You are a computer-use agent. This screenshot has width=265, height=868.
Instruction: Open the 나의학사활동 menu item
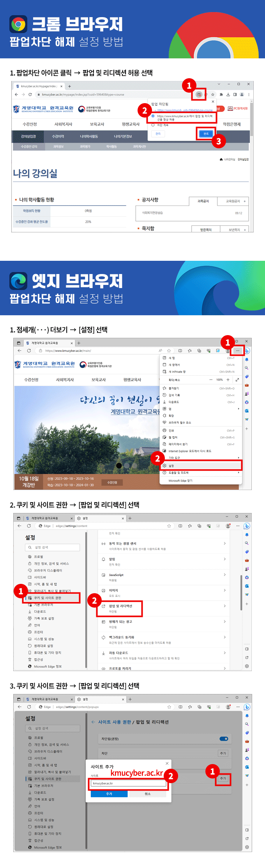pyautogui.click(x=89, y=137)
